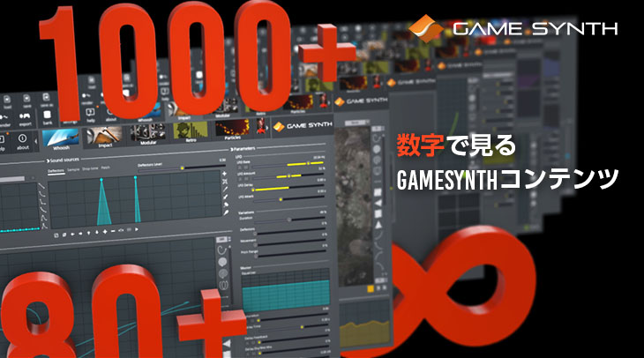
Task: Switch to the Deflectors tab
Action: click(56, 171)
